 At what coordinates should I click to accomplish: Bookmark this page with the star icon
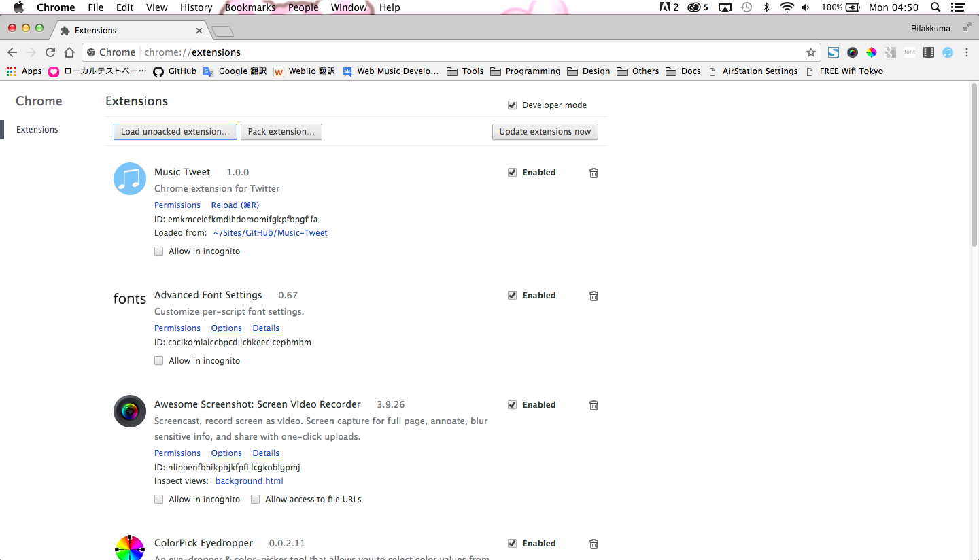[811, 52]
